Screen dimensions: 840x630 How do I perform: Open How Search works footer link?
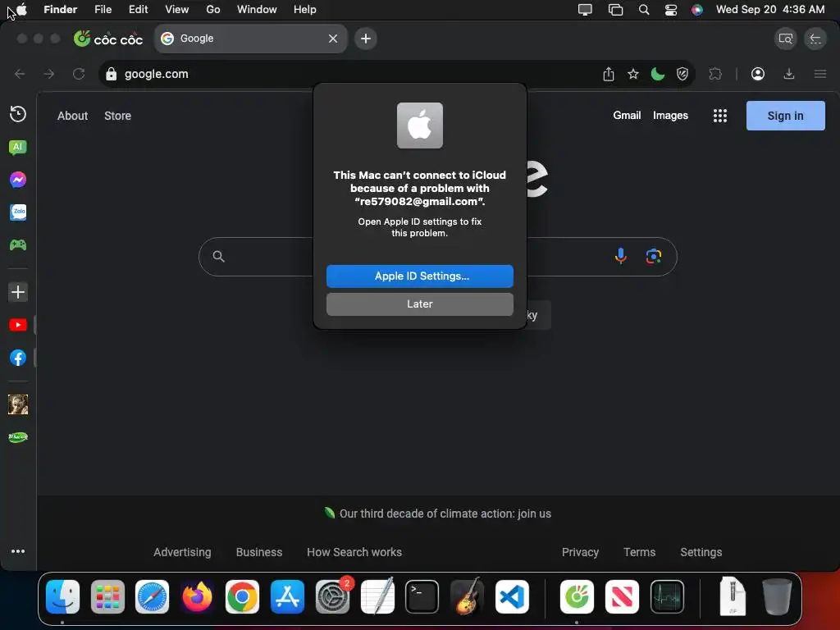coord(354,552)
